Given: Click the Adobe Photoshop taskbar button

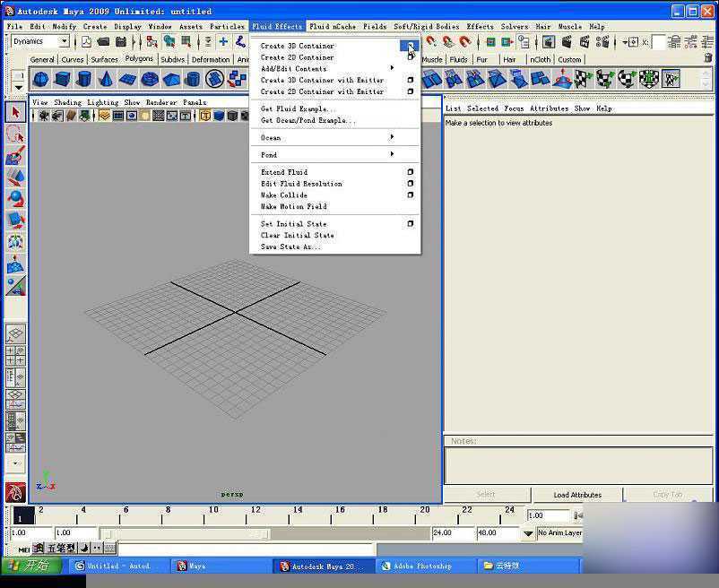Looking at the screenshot, I should tap(422, 566).
